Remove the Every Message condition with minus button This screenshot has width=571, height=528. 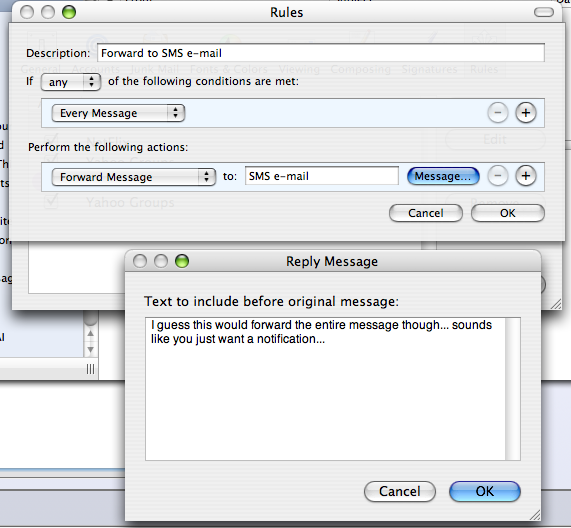pyautogui.click(x=498, y=113)
